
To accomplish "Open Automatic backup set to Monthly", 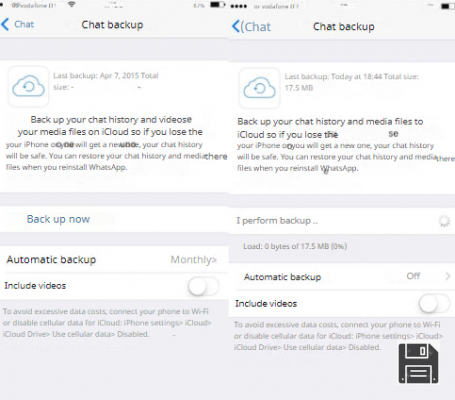I will pyautogui.click(x=114, y=259).
